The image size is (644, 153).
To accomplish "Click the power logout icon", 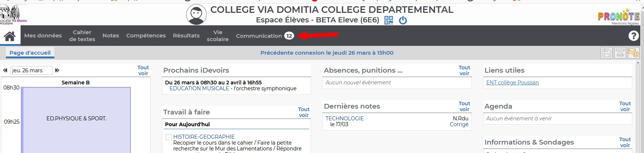I will pyautogui.click(x=403, y=20).
